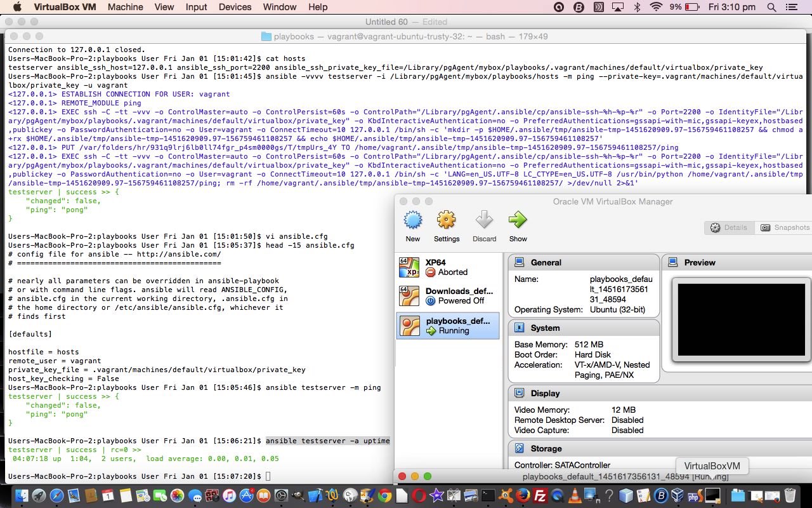Open VirtualBox cube icon in the Dock
The image size is (812, 508).
[x=677, y=495]
